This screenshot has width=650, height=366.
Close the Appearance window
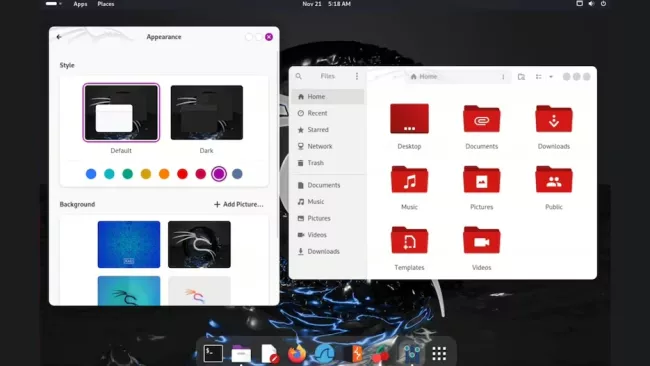point(269,37)
